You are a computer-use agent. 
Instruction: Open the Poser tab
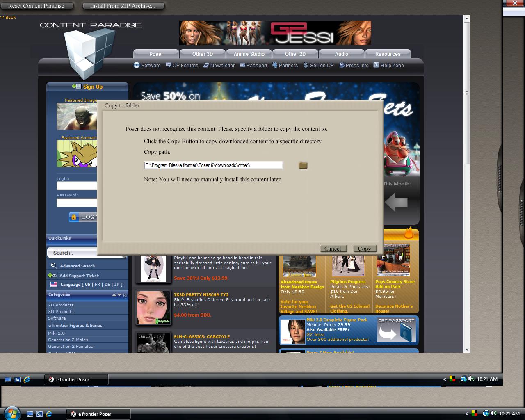pos(156,54)
